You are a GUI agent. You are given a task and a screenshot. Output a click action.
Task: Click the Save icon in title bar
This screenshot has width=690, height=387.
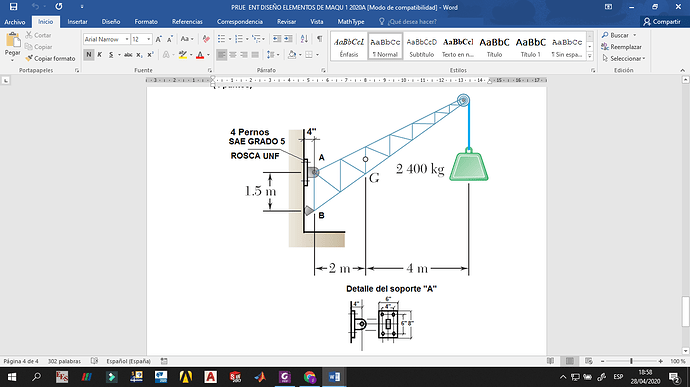[13, 7]
